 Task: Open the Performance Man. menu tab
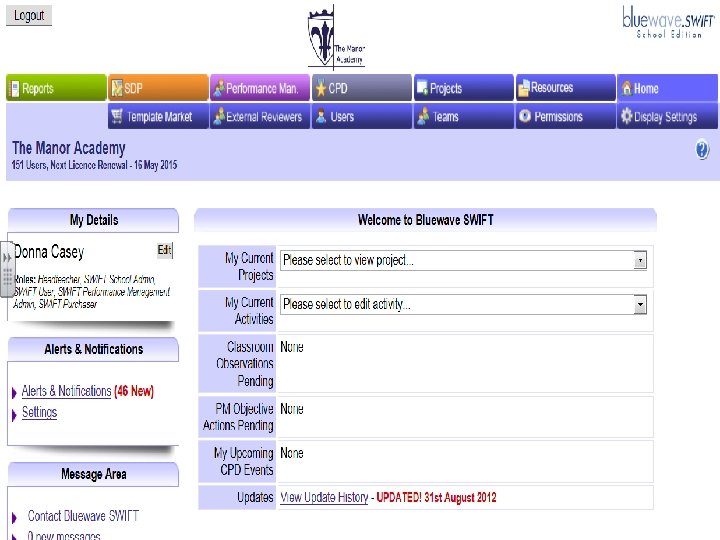click(260, 88)
